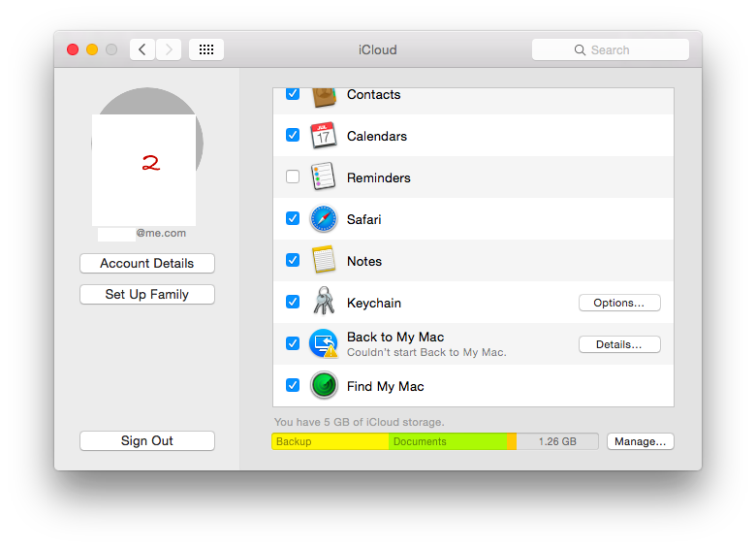Uncheck the Calendars checkbox
The width and height of the screenshot is (756, 548).
pos(293,135)
